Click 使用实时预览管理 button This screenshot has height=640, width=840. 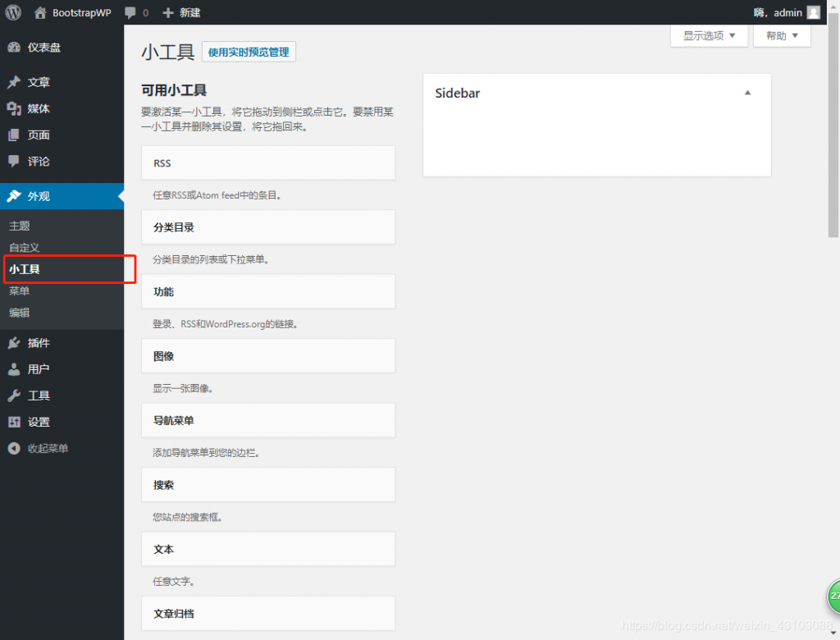249,52
